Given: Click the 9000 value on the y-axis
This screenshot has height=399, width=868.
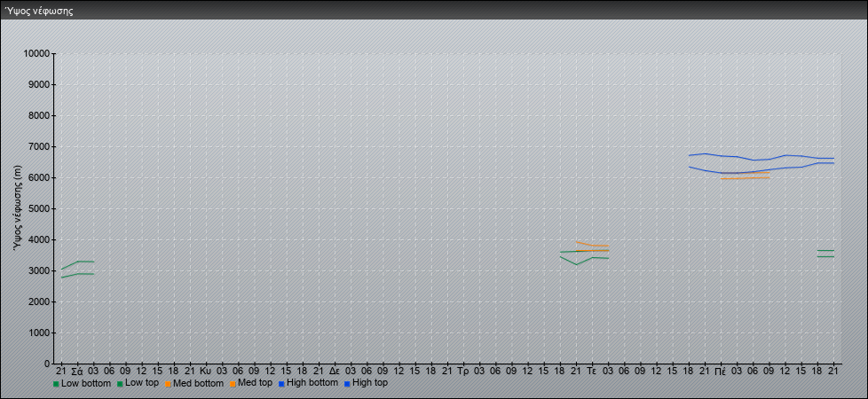Looking at the screenshot, I should coord(38,84).
